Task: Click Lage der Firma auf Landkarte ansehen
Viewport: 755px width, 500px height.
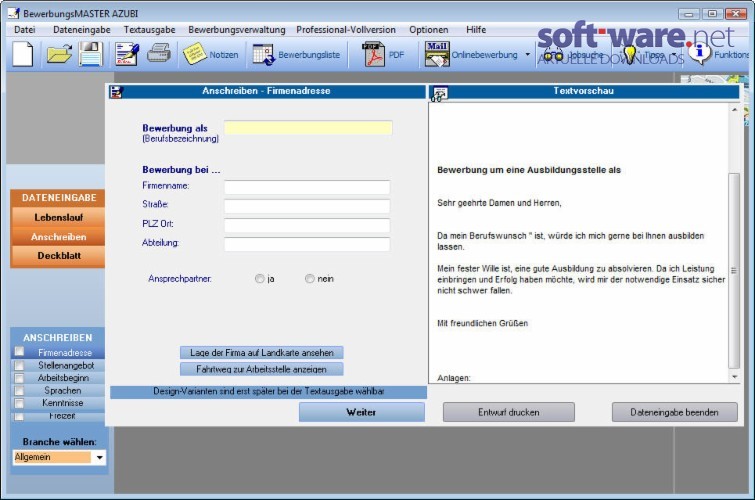Action: [261, 353]
